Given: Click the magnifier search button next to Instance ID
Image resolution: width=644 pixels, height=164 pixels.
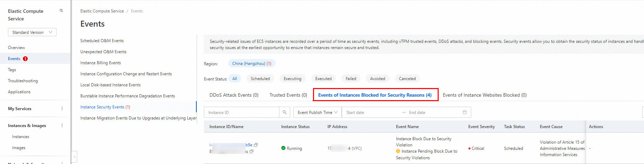Looking at the screenshot, I should (285, 113).
